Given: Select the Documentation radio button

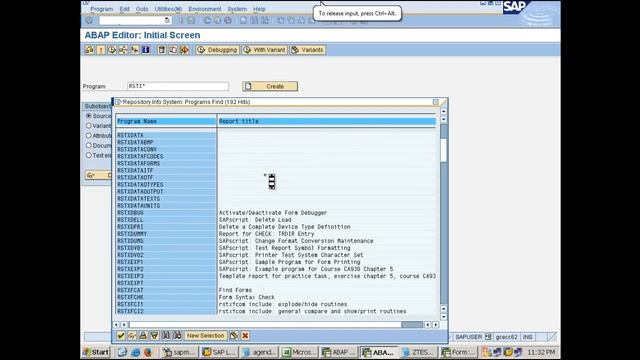Looking at the screenshot, I should click(89, 145).
